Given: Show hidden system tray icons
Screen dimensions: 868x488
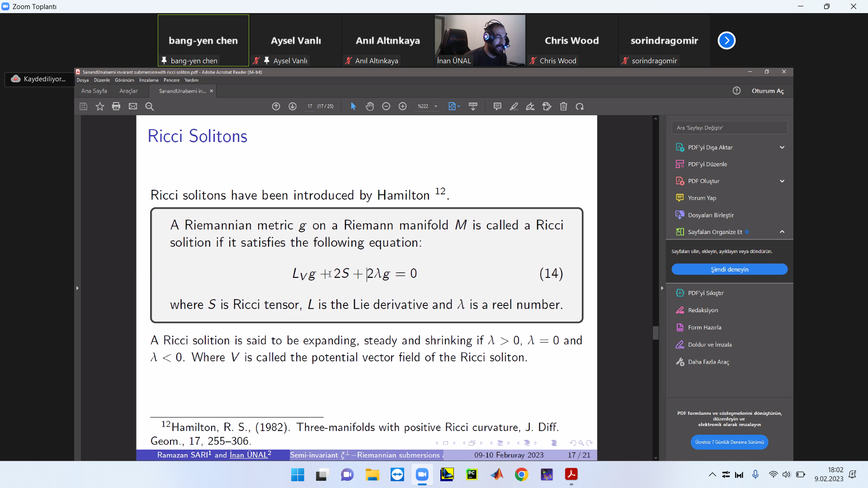Looking at the screenshot, I should (712, 474).
